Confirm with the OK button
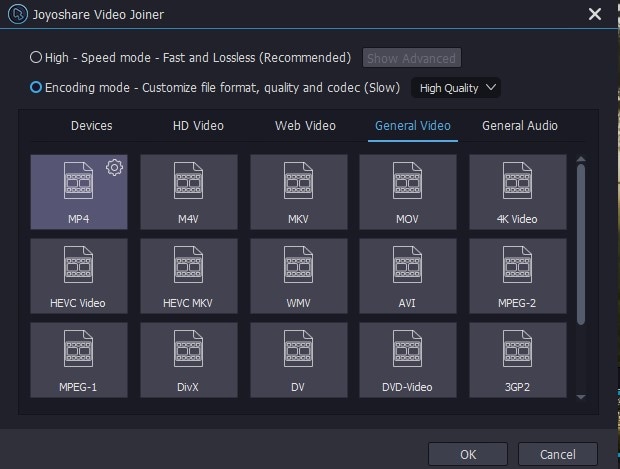620x469 pixels. [468, 454]
